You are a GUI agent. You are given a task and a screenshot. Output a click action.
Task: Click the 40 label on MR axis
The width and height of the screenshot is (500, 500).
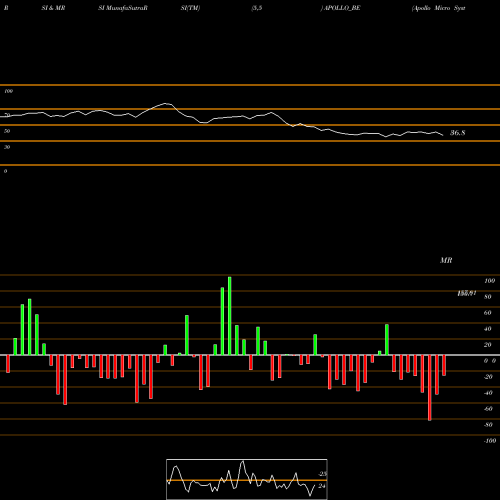tap(488, 329)
